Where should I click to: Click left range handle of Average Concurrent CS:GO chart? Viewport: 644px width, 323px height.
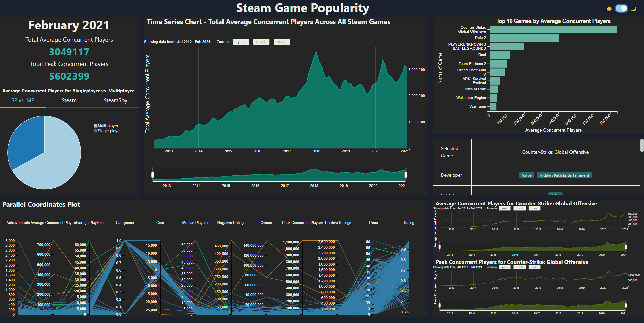coord(440,247)
